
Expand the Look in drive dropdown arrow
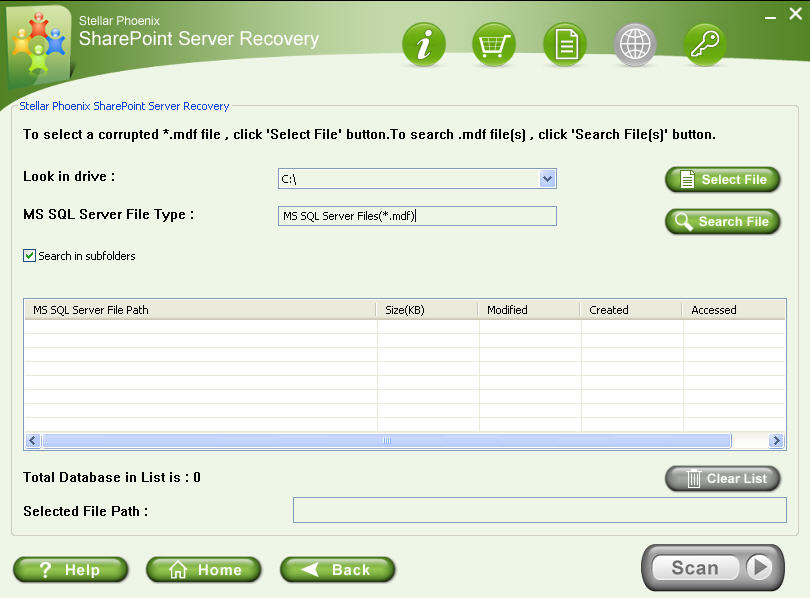tap(548, 179)
